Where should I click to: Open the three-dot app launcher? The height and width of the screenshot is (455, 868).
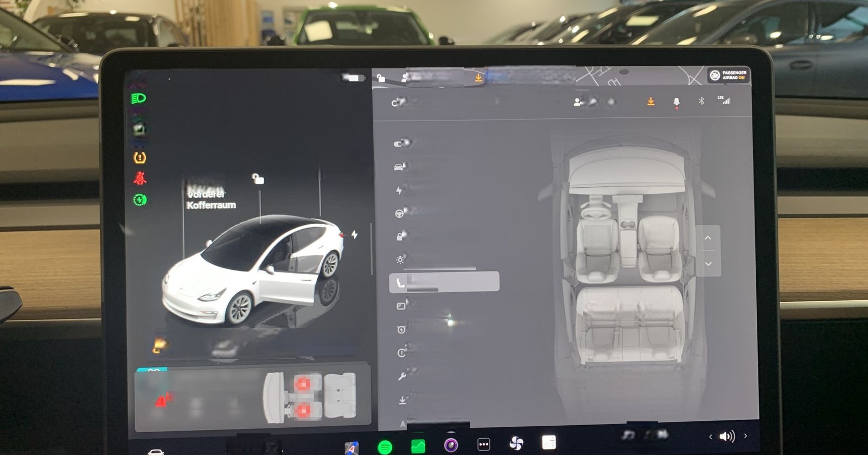click(x=484, y=444)
